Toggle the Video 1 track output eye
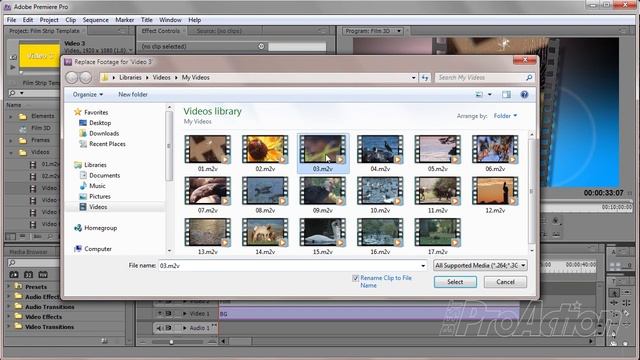Viewport: 640px width, 360px height. (x=160, y=313)
